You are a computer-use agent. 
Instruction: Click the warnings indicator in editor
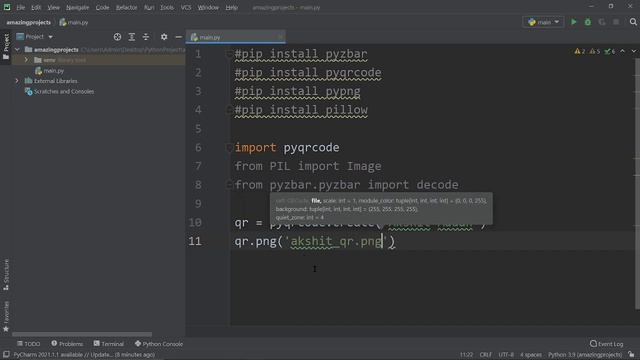coord(580,51)
